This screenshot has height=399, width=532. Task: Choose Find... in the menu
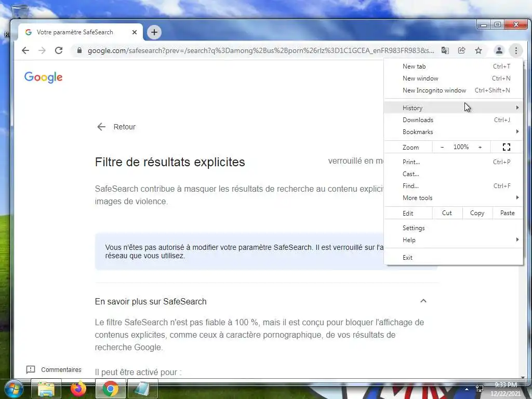[453, 186]
